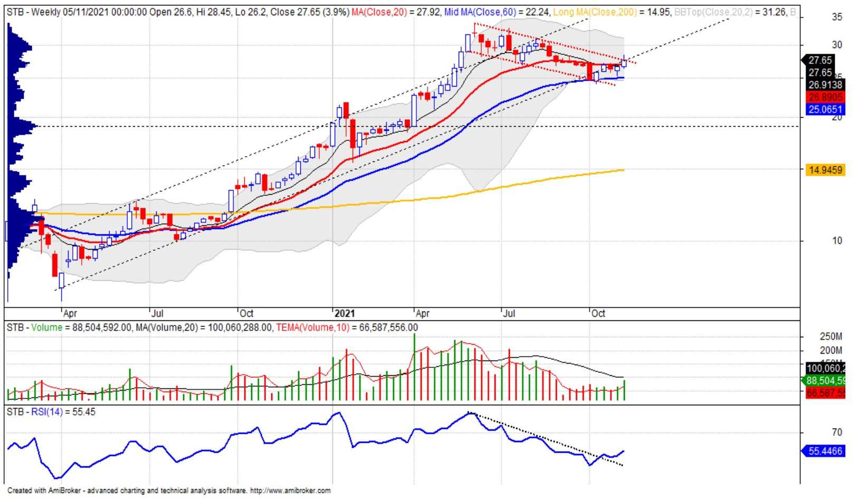Viewport: 857px width, 504px height.
Task: Click the 'STB - Volume = 88,504,592.00' label
Action: tap(69, 327)
